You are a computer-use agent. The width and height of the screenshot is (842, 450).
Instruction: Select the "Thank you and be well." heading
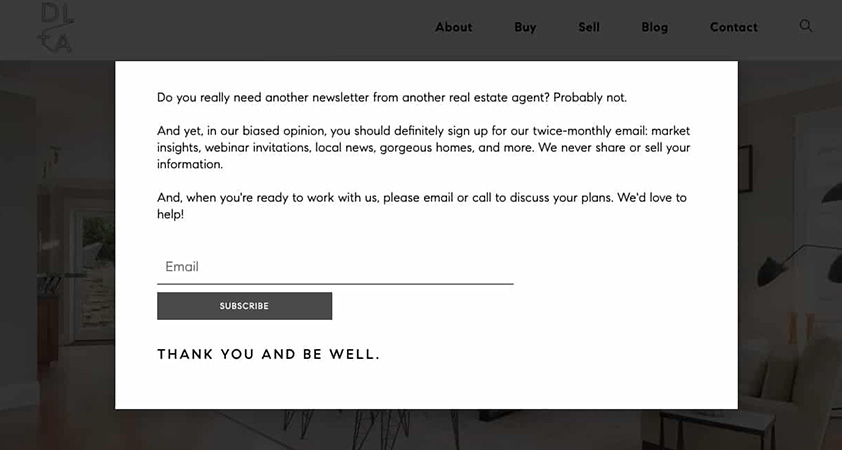point(268,354)
